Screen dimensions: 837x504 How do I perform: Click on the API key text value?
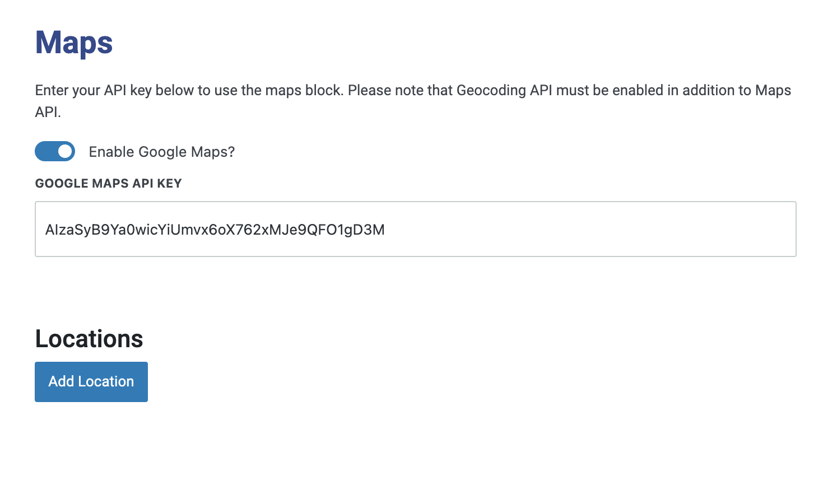coord(215,230)
